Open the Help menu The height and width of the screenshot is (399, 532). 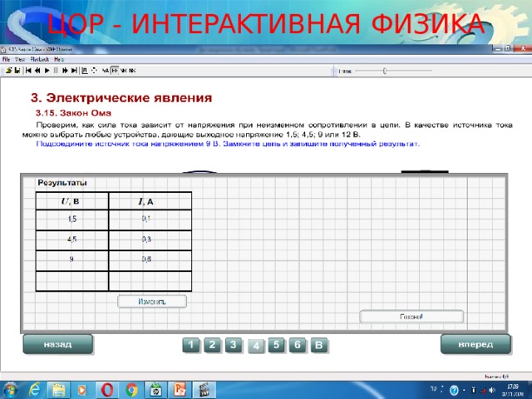tap(59, 59)
